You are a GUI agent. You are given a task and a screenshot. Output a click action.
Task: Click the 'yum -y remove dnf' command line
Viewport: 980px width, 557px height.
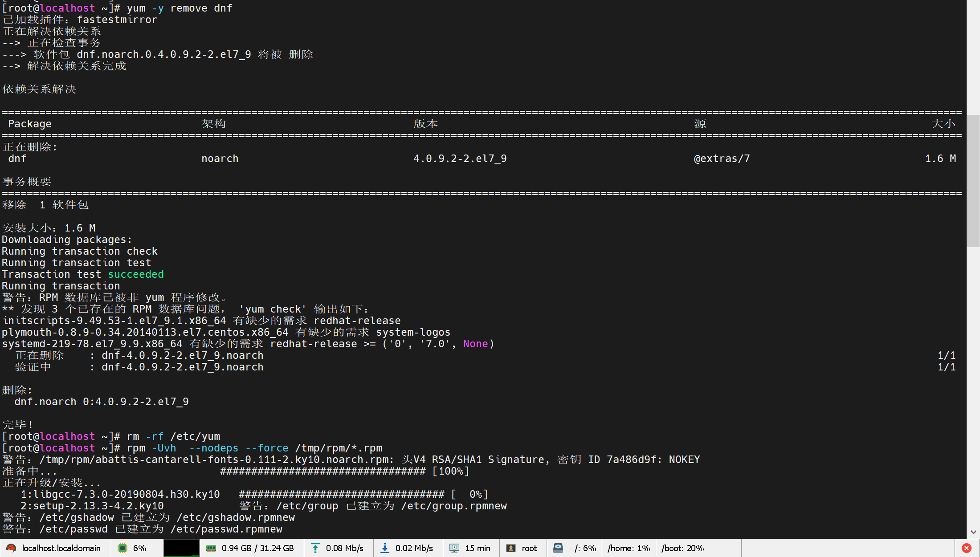pos(179,8)
